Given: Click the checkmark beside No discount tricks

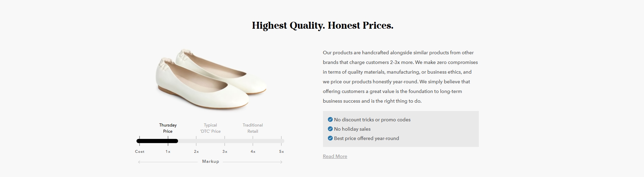Looking at the screenshot, I should 330,120.
